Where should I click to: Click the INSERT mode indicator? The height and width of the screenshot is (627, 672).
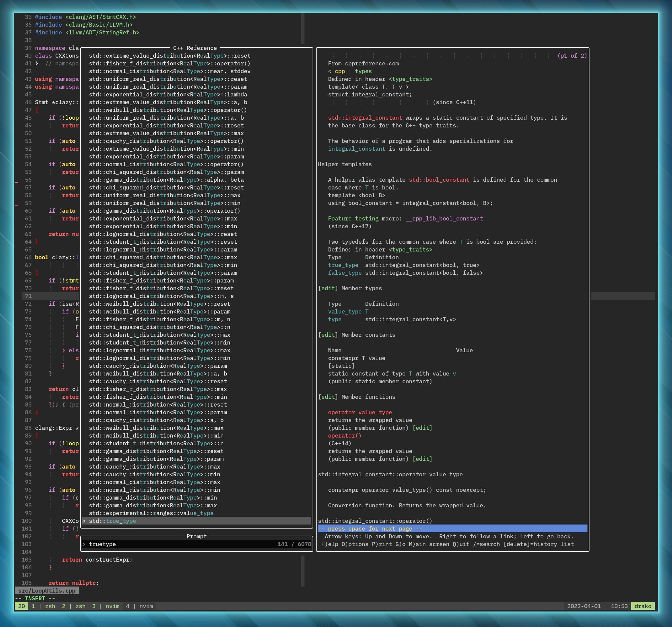[x=35, y=598]
